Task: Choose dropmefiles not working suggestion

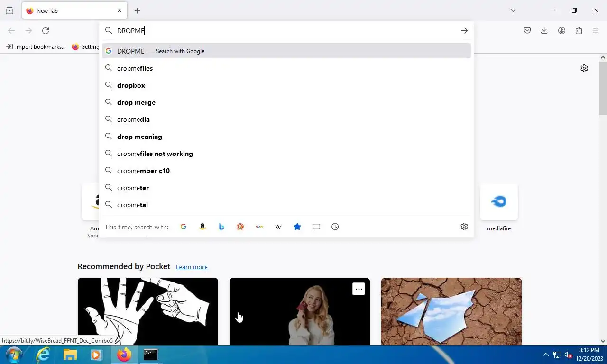Action: 286,154
